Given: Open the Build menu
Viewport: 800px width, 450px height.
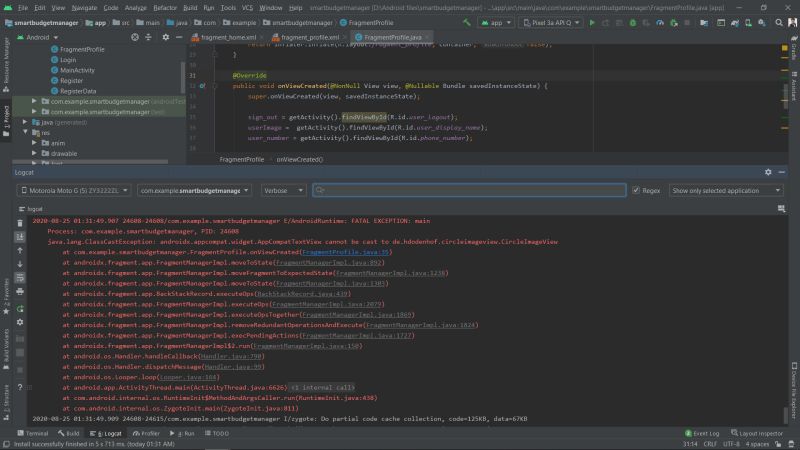Looking at the screenshot, I should 190,8.
